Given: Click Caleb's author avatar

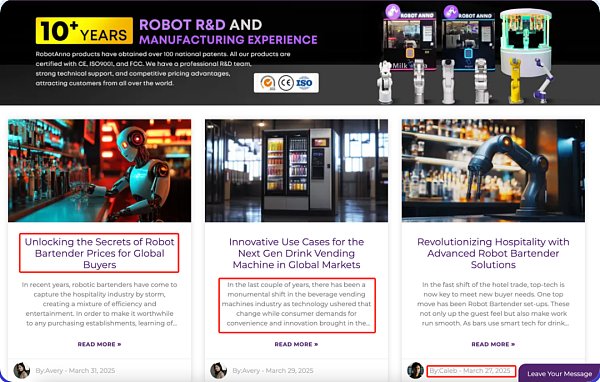Looking at the screenshot, I should click(x=415, y=371).
